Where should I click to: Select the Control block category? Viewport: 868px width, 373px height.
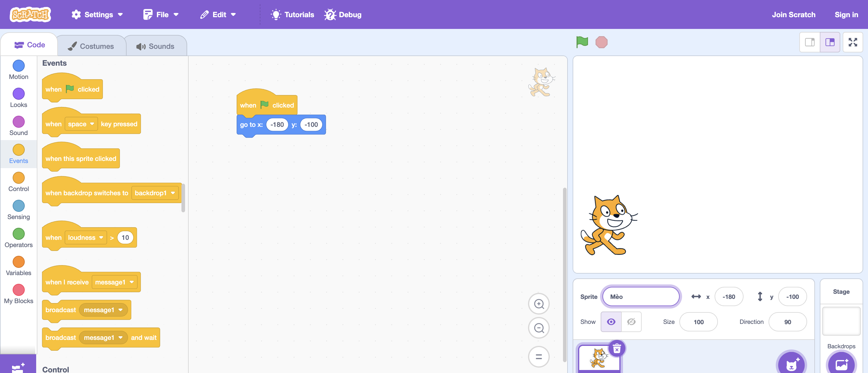(x=18, y=182)
